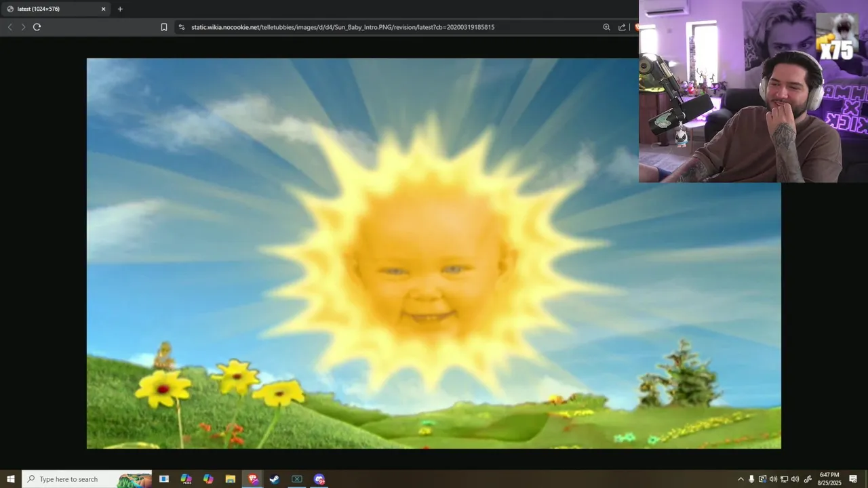The height and width of the screenshot is (488, 868).
Task: Select the 'latest (1024×576)' browser tab
Action: click(56, 9)
